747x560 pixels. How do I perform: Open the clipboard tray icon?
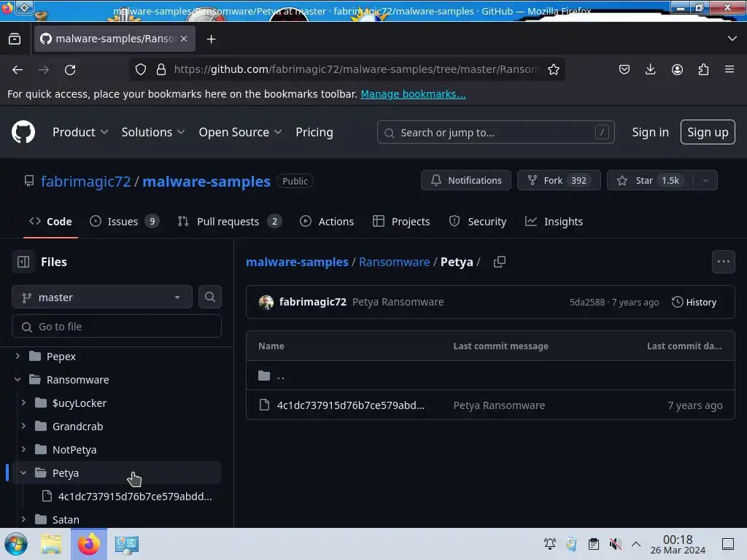pos(593,544)
